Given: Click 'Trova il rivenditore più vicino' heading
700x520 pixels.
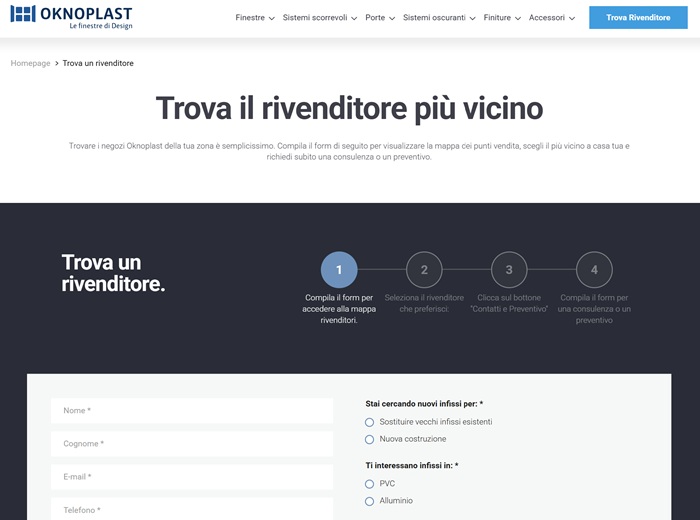Looking at the screenshot, I should 350,108.
